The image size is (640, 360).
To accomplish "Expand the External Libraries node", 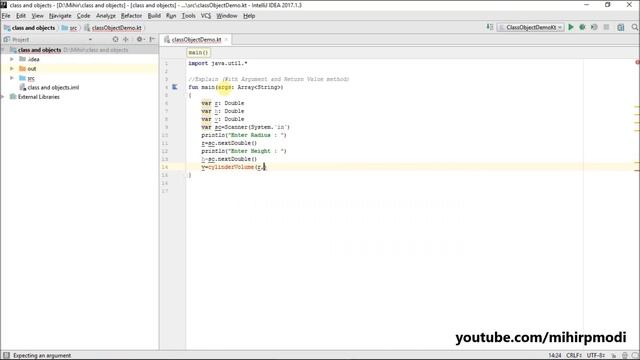I will (x=2, y=97).
